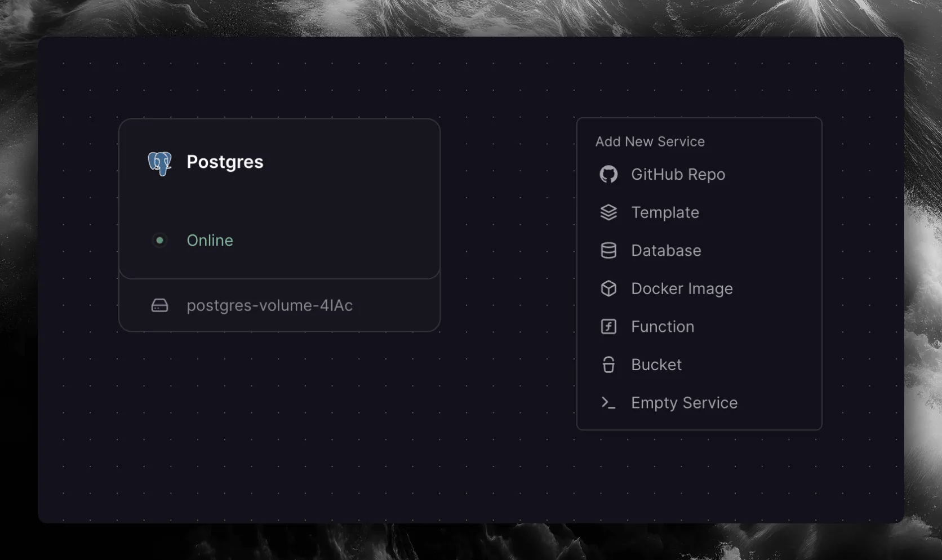Image resolution: width=942 pixels, height=560 pixels.
Task: Open the Postgres service card title
Action: tap(225, 162)
